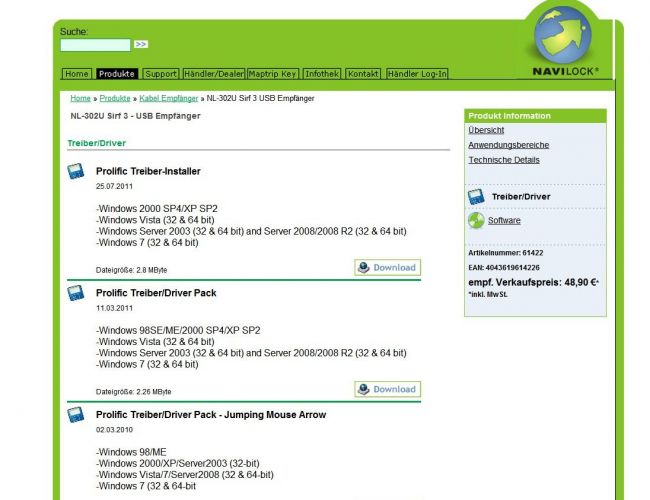Open the Home menu item
Viewport: 650px width, 500px height.
click(77, 74)
